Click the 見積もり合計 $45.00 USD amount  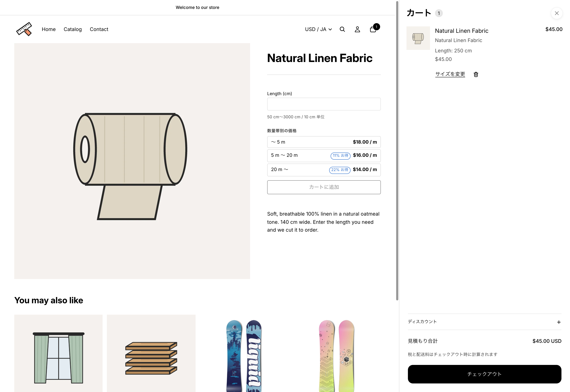click(x=547, y=341)
